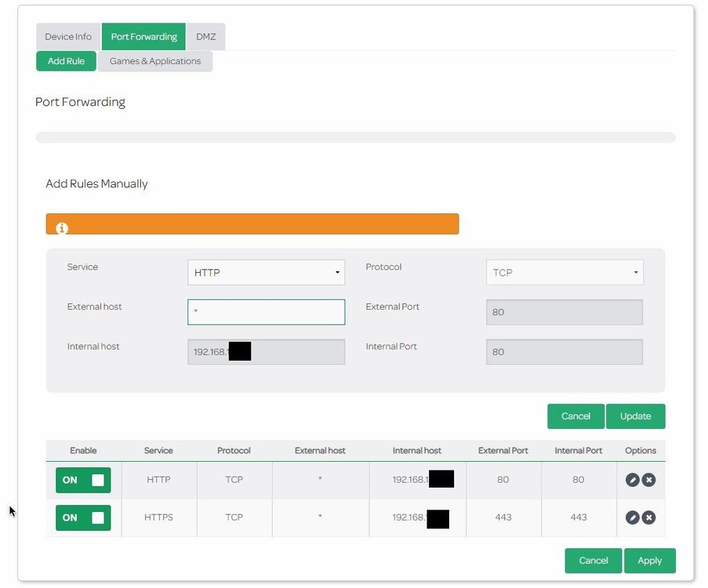The image size is (708, 588).
Task: Select the Port Forwarding tab
Action: pyautogui.click(x=143, y=37)
